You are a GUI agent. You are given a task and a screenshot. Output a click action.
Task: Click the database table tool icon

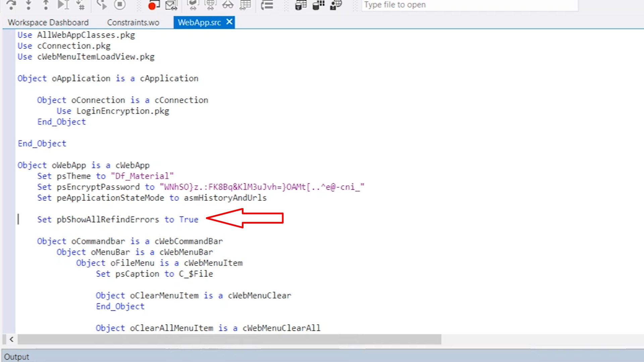point(301,5)
